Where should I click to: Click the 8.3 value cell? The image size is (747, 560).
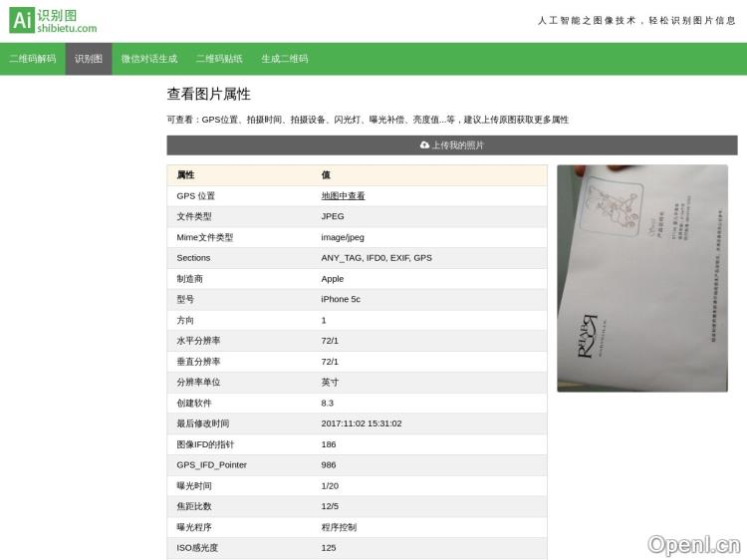[x=328, y=404]
